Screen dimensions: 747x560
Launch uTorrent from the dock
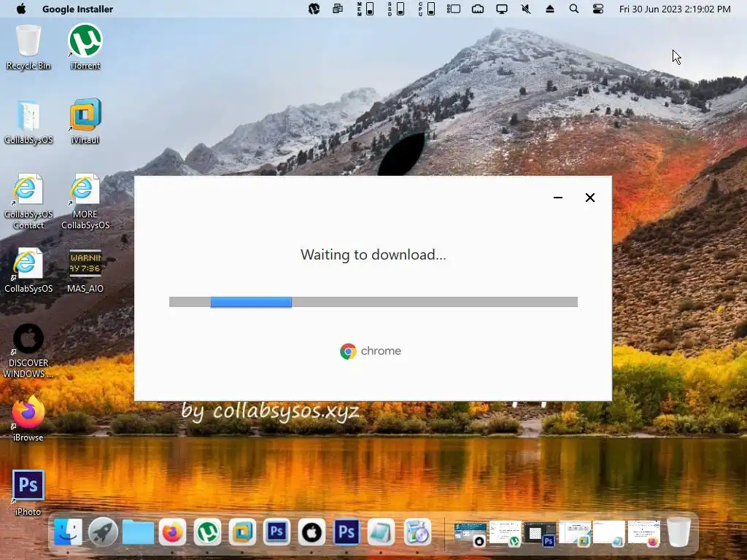tap(207, 532)
